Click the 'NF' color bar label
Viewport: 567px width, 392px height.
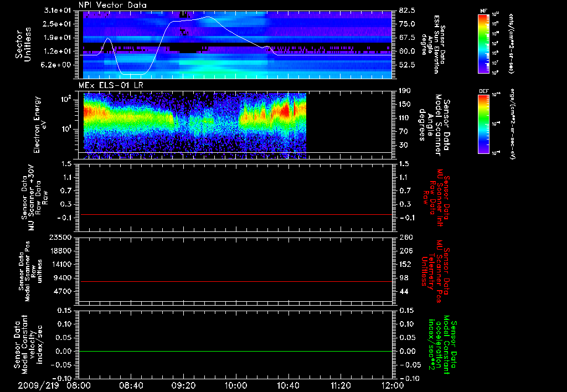click(x=484, y=11)
